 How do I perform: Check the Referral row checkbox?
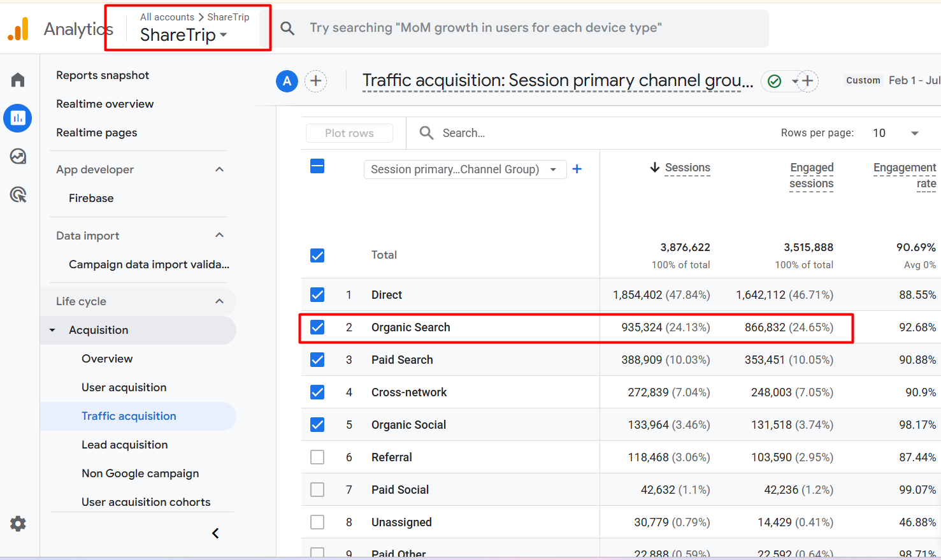tap(317, 457)
